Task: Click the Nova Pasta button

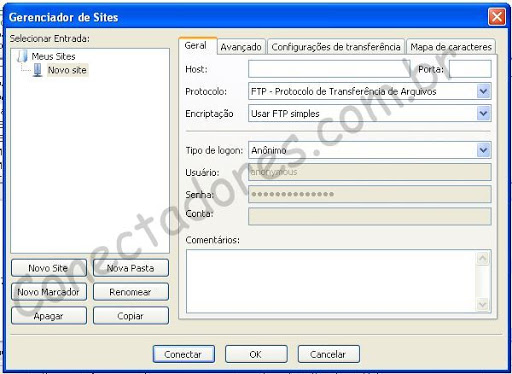Action: 131,268
